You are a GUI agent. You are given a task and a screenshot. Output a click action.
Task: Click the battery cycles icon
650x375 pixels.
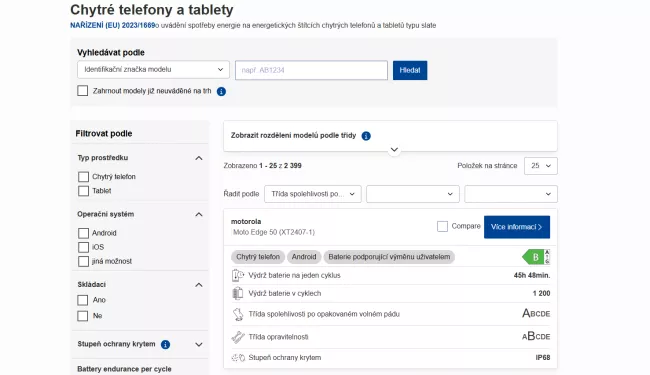click(x=238, y=293)
